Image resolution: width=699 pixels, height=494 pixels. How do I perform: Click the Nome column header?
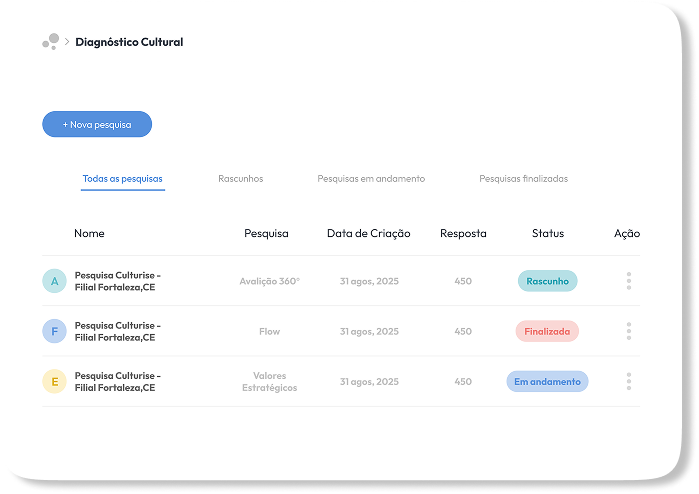pos(89,233)
